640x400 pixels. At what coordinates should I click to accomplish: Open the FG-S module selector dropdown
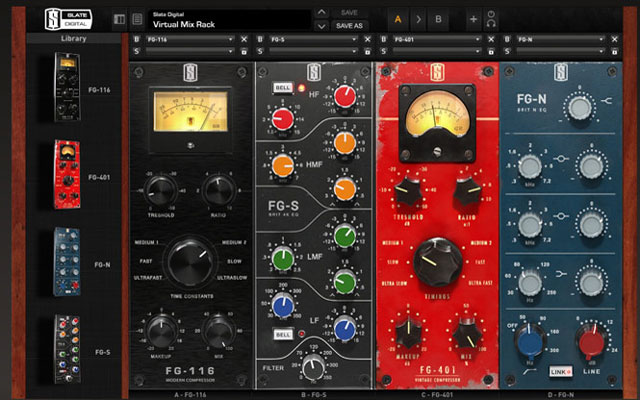point(313,39)
